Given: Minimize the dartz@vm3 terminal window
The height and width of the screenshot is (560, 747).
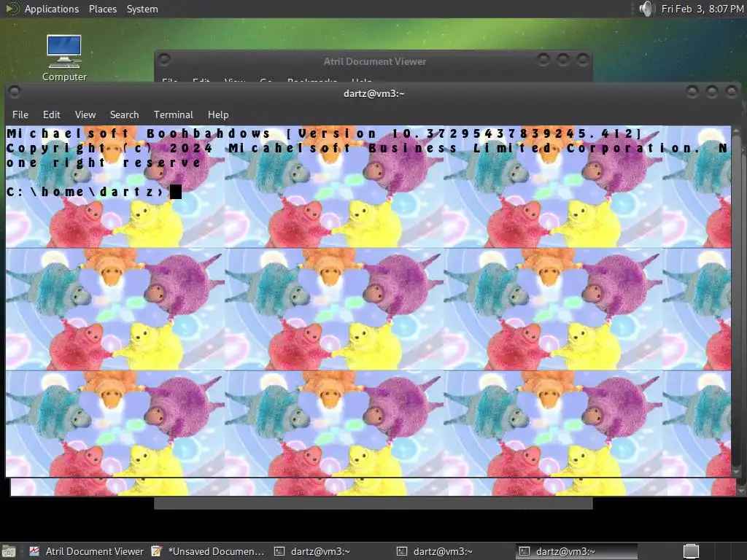Looking at the screenshot, I should pyautogui.click(x=692, y=91).
